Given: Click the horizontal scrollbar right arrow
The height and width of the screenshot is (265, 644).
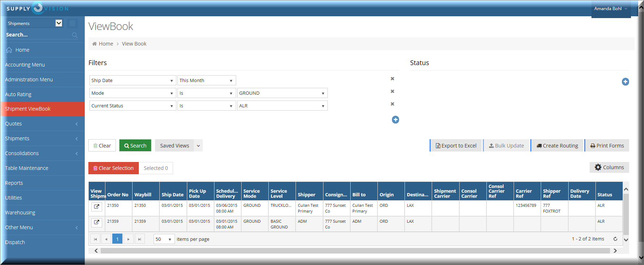Looking at the screenshot, I should (615, 251).
